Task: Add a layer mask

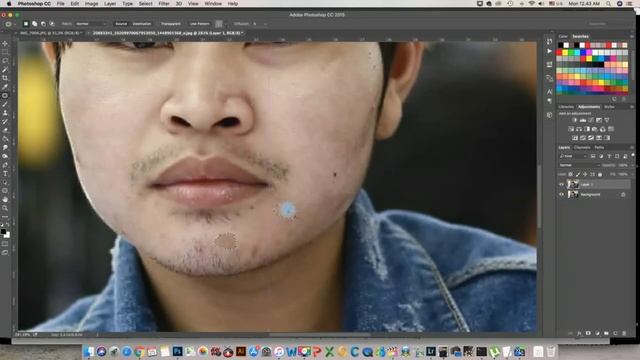Action: click(x=588, y=333)
